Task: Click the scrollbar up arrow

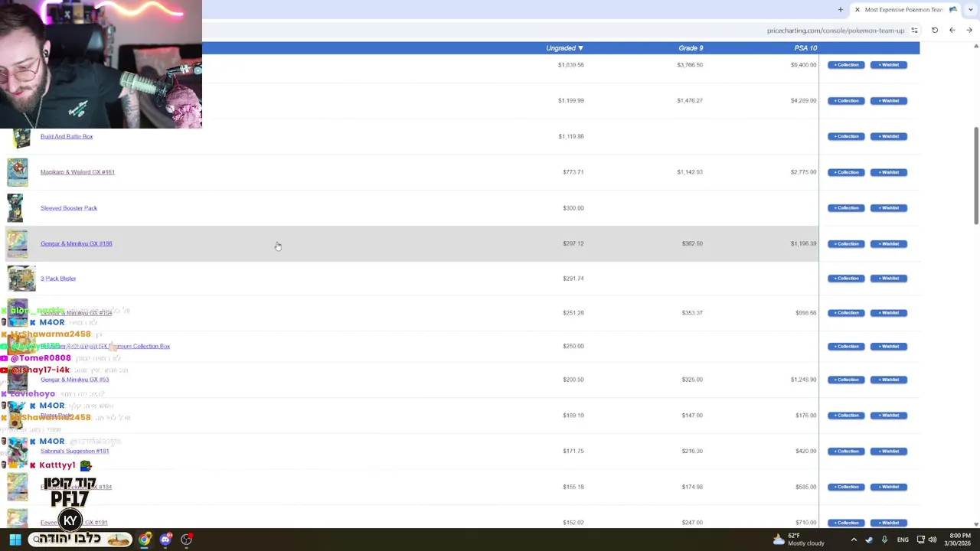Action: click(x=976, y=47)
